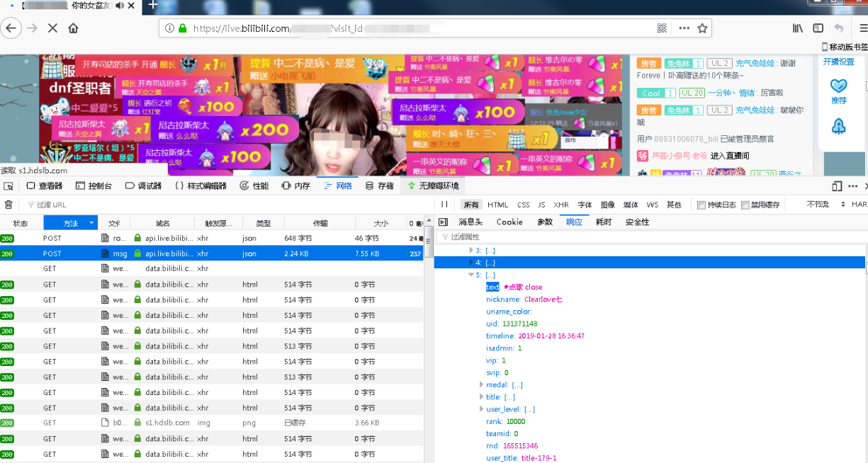
Task: Filter requests by JS
Action: click(541, 205)
